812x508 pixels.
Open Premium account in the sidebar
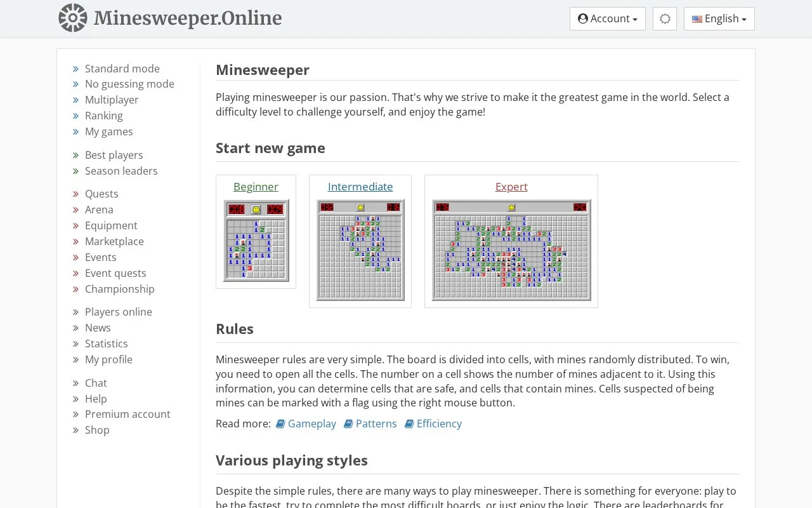pos(128,414)
